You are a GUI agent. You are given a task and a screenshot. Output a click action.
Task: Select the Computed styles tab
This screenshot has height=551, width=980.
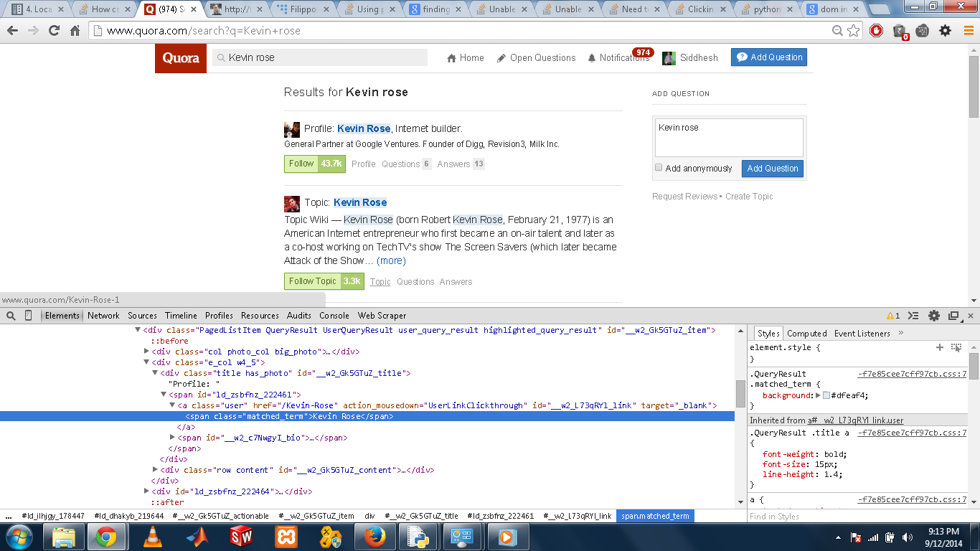pos(807,334)
